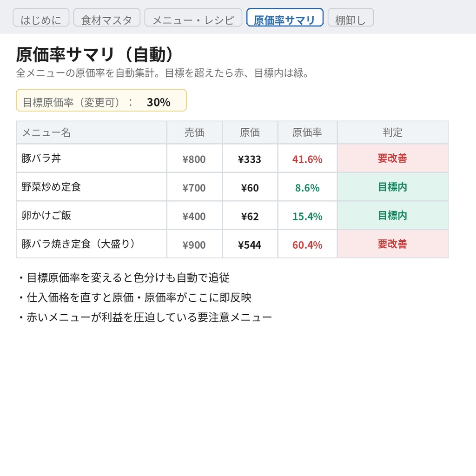
Task: Switch to the はじめに tab
Action: pyautogui.click(x=41, y=18)
